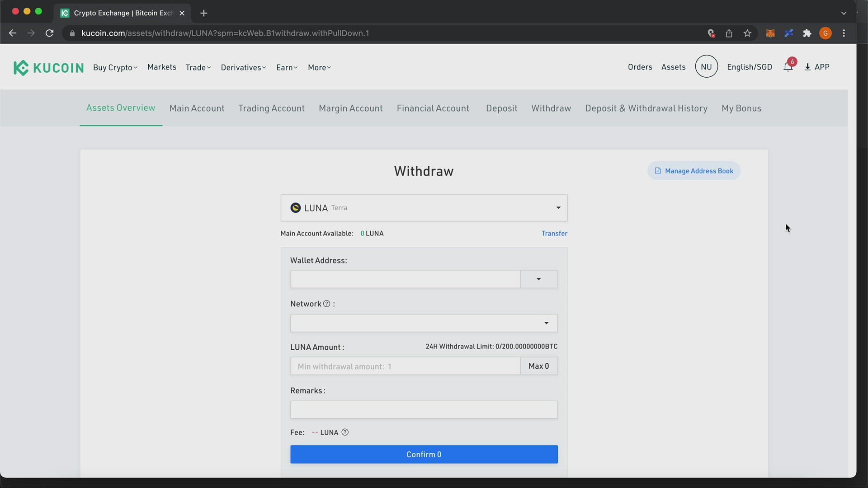
Task: Open the My Bonus tab
Action: pos(741,108)
